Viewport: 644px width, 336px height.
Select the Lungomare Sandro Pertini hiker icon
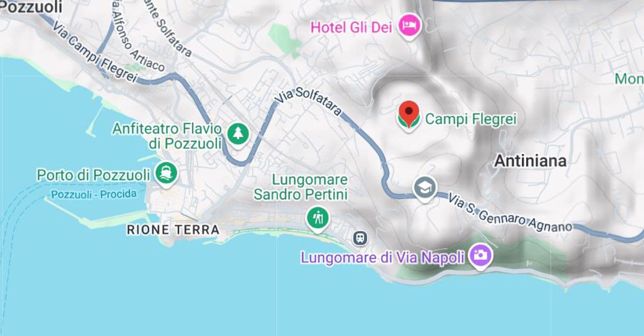pos(318,218)
